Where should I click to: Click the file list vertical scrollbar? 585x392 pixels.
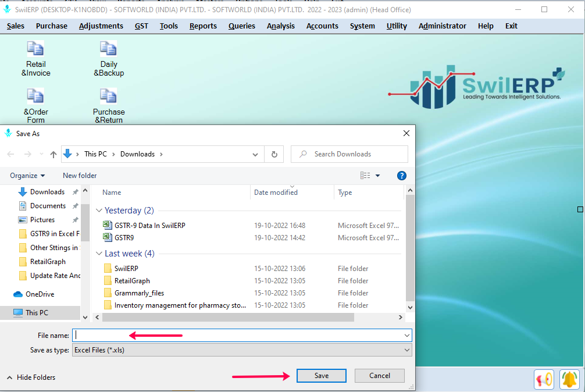coord(410,248)
